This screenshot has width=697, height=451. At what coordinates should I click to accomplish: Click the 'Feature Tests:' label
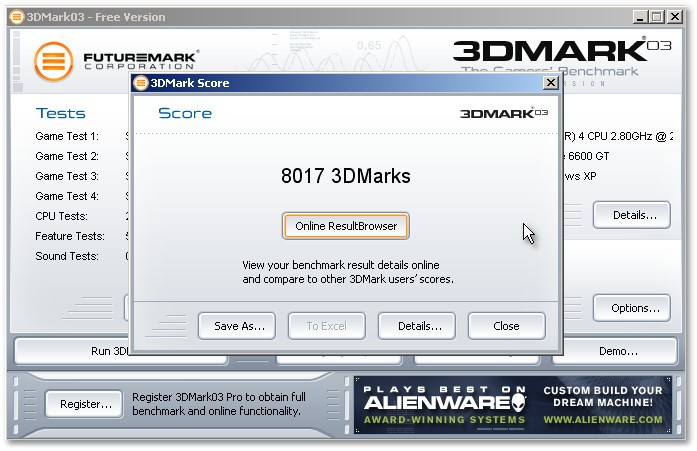[x=70, y=236]
